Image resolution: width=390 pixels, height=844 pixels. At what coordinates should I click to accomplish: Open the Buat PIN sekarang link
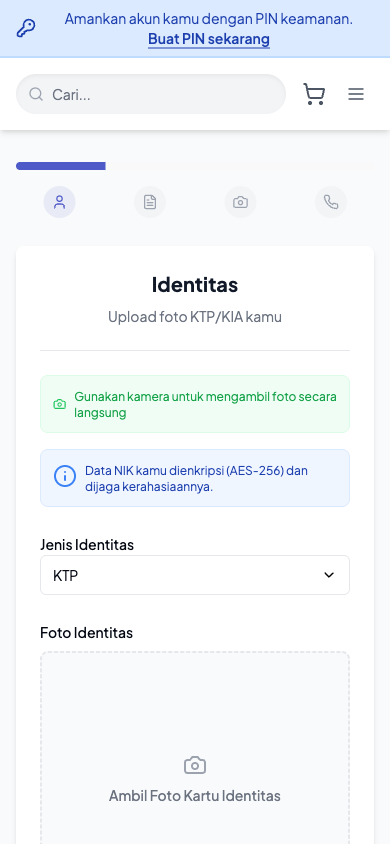(209, 39)
